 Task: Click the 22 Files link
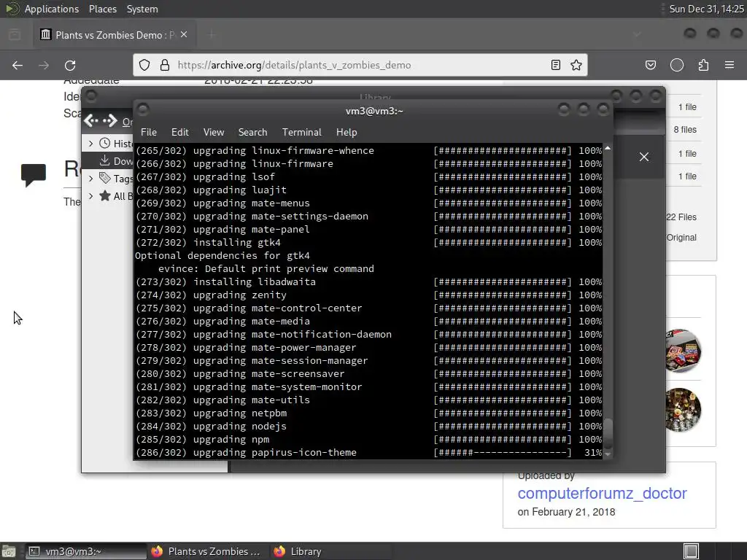tap(681, 217)
